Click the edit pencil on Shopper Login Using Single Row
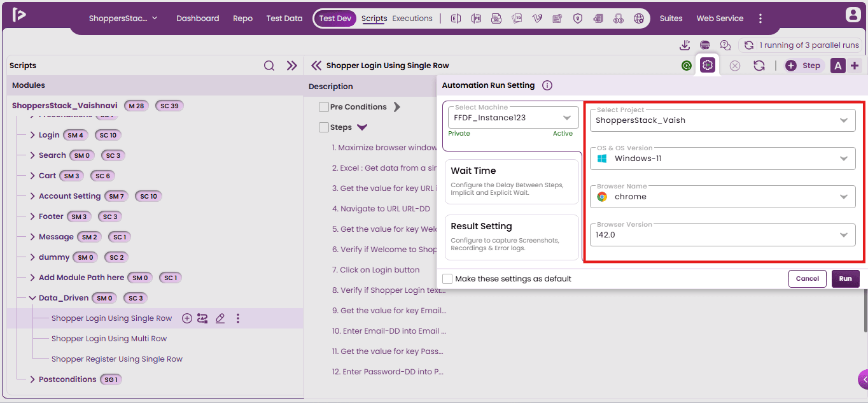This screenshot has height=403, width=868. pyautogui.click(x=220, y=318)
